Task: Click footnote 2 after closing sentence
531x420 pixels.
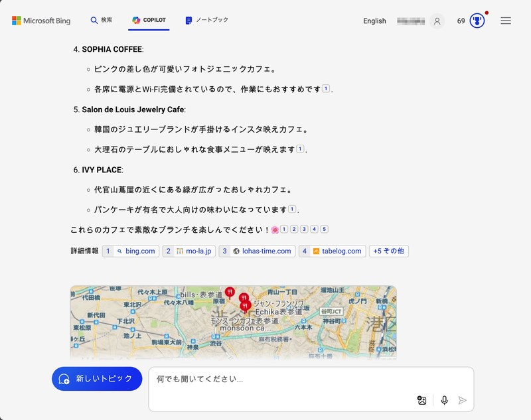Action: 294,229
